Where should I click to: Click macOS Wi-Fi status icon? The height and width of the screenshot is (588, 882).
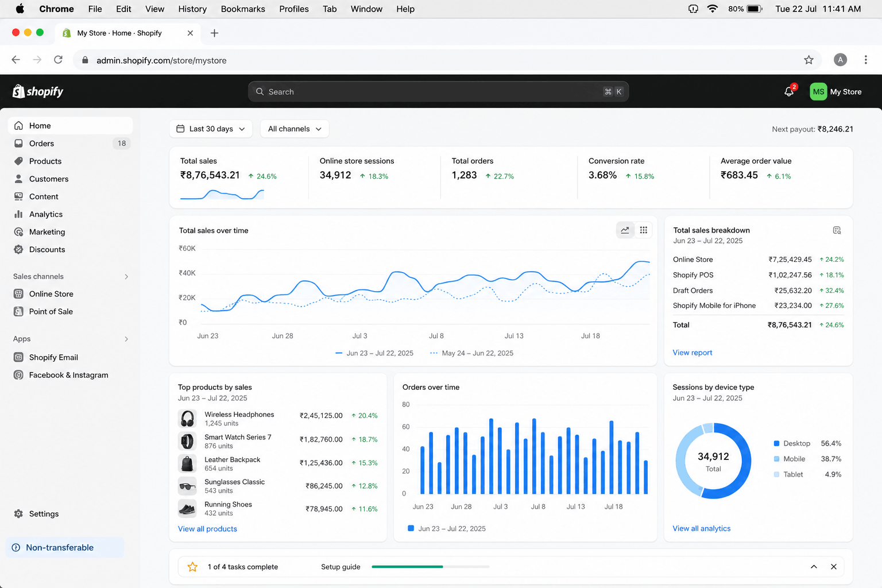pyautogui.click(x=713, y=9)
